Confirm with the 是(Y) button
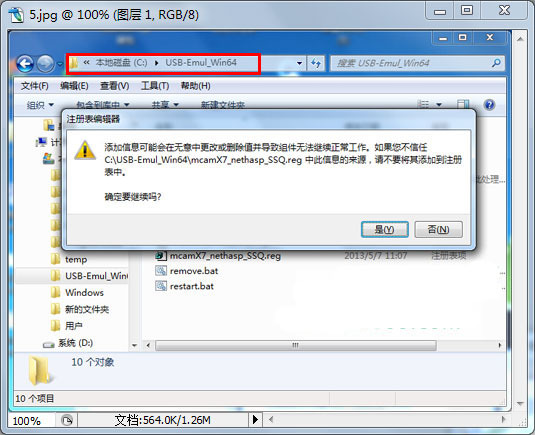535x435 pixels. [385, 229]
